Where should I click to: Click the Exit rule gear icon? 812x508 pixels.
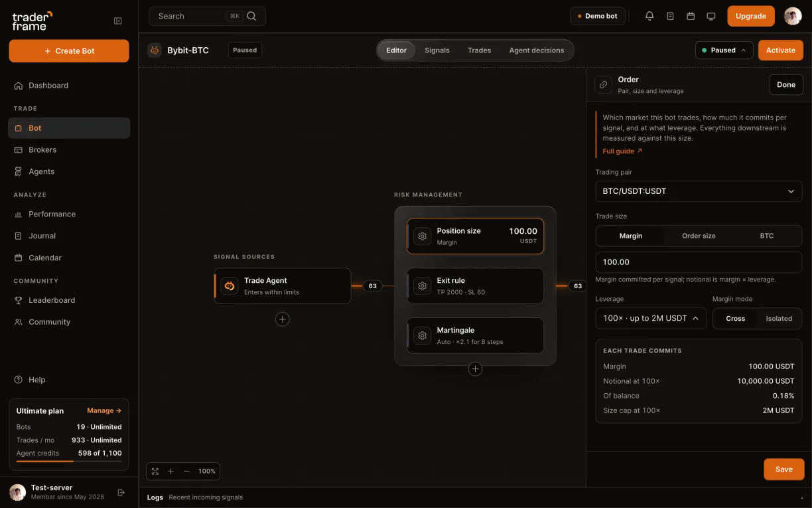pyautogui.click(x=422, y=286)
